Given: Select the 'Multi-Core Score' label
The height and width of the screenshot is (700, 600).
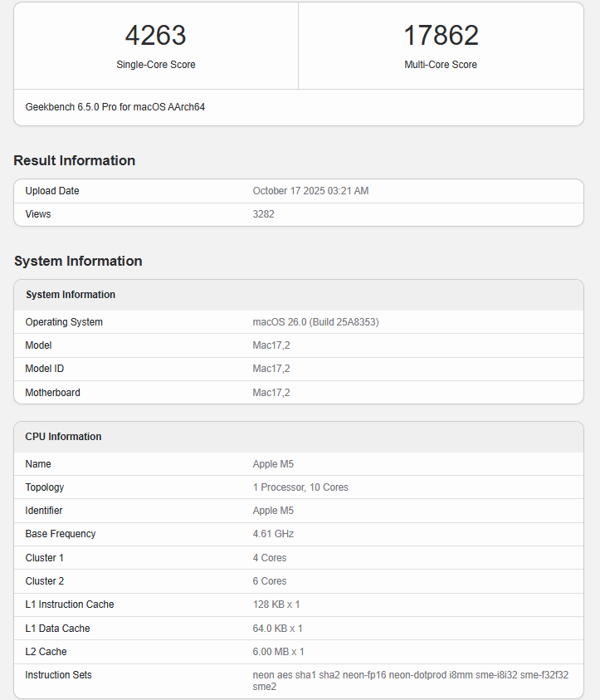Looking at the screenshot, I should pos(441,65).
